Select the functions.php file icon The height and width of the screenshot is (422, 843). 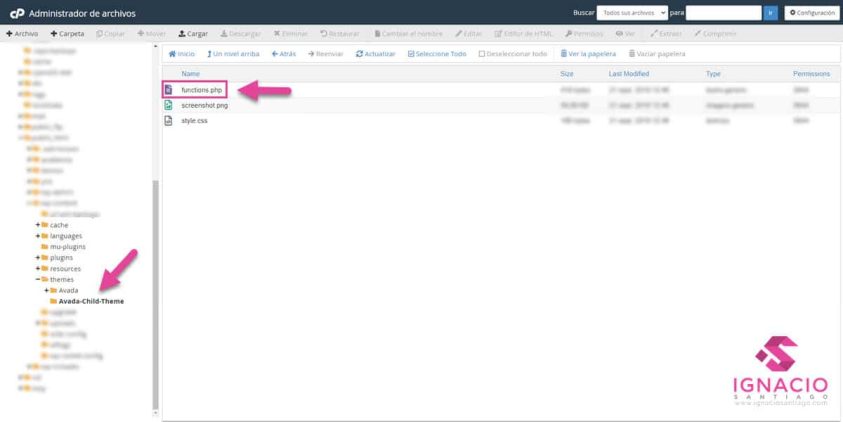[168, 90]
